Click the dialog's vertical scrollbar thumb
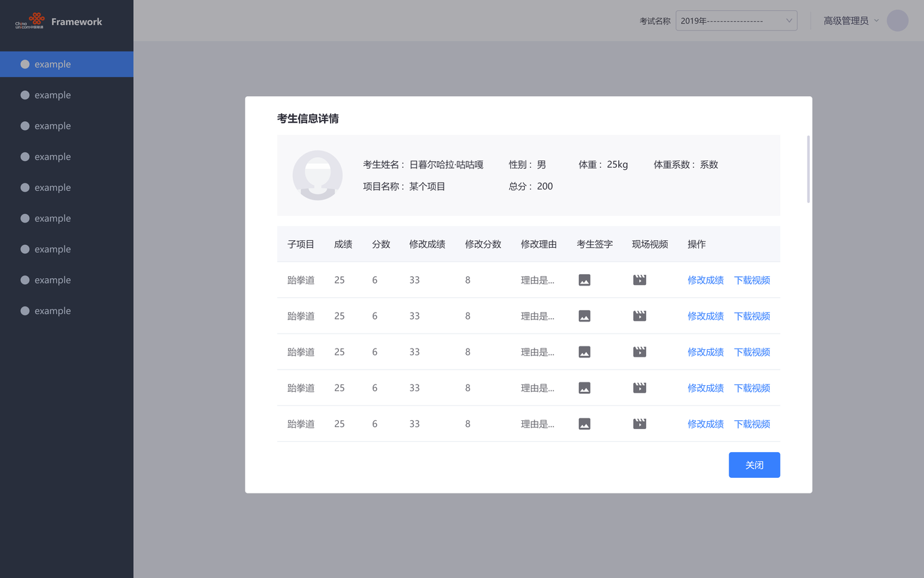 click(x=808, y=169)
